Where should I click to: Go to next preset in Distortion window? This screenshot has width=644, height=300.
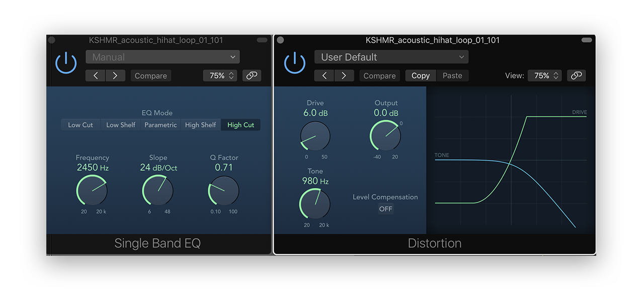coord(344,76)
